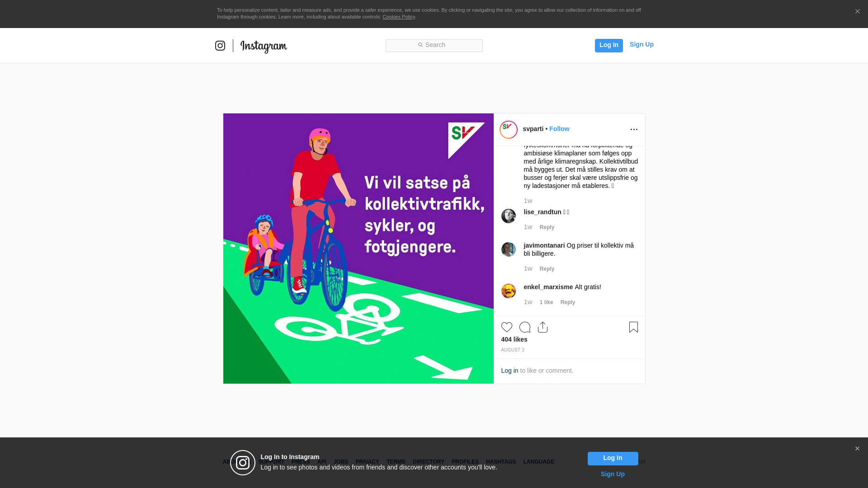
Task: Open lise_randtun's profile avatar
Action: (x=509, y=216)
